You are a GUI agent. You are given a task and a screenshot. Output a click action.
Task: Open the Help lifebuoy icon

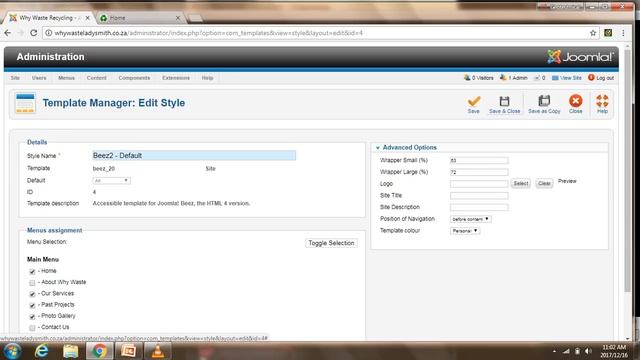tap(602, 101)
